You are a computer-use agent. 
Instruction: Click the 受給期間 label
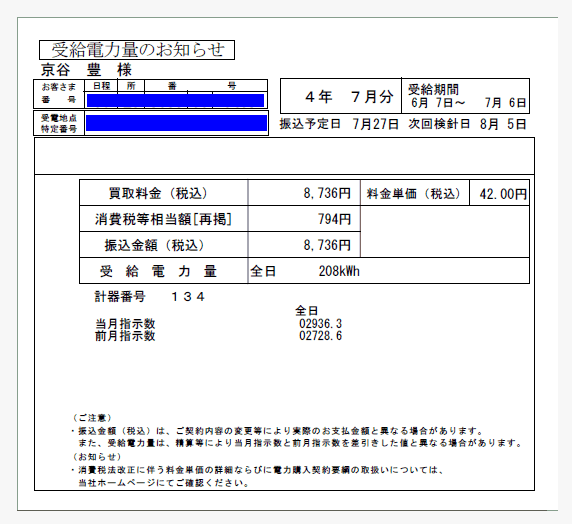coord(433,89)
